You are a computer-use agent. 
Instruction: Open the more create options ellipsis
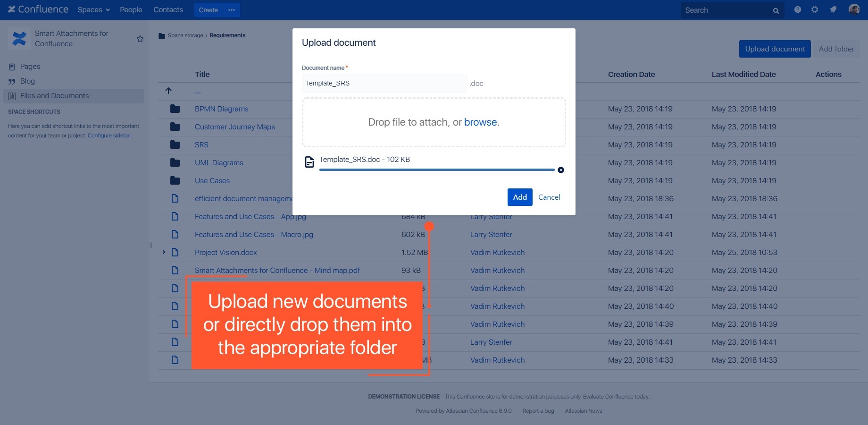point(231,10)
